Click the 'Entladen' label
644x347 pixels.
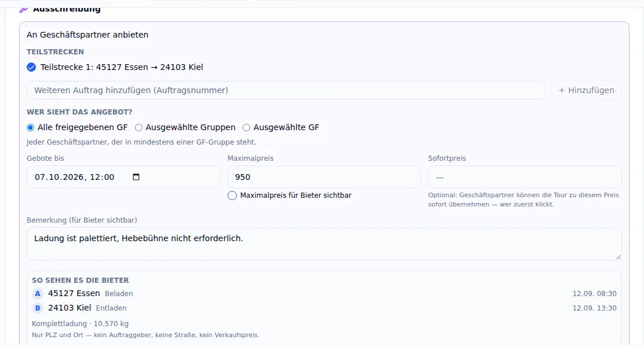(x=111, y=308)
